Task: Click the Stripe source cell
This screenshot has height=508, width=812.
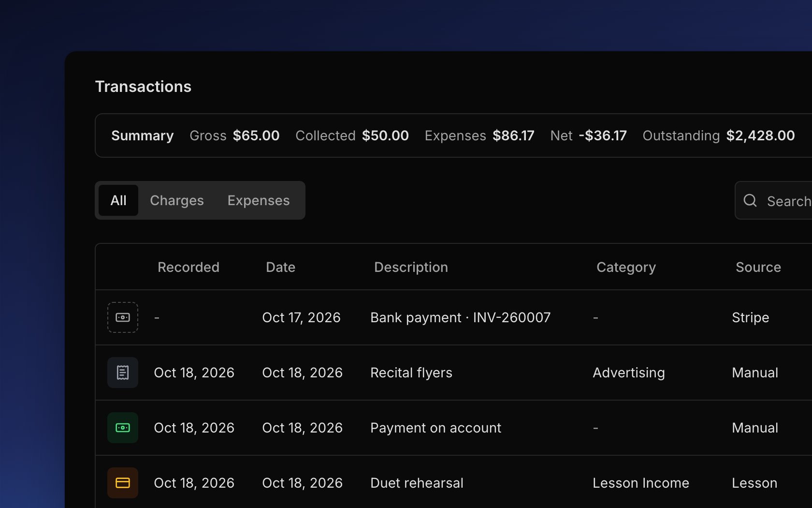Action: (x=750, y=317)
